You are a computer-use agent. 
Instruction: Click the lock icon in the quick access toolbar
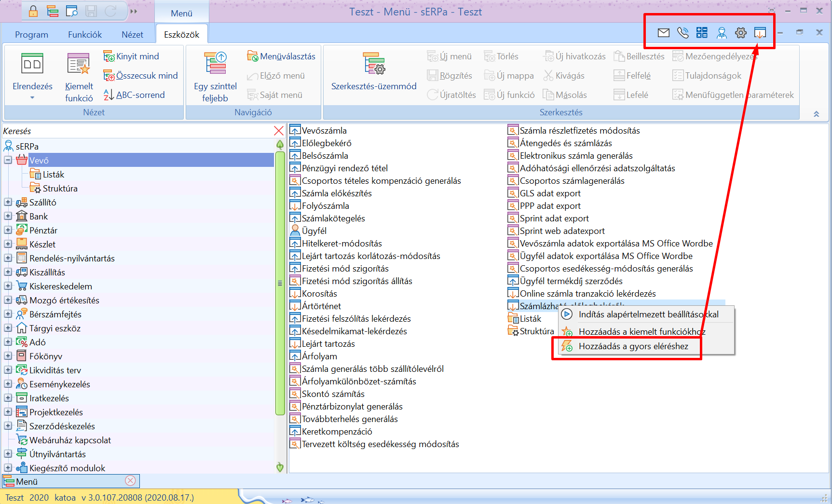coord(33,11)
